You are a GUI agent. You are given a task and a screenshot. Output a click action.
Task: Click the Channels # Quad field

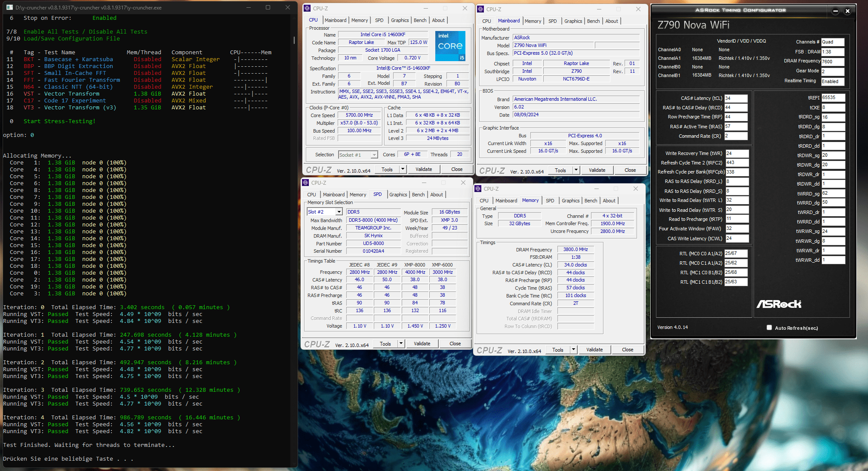833,42
